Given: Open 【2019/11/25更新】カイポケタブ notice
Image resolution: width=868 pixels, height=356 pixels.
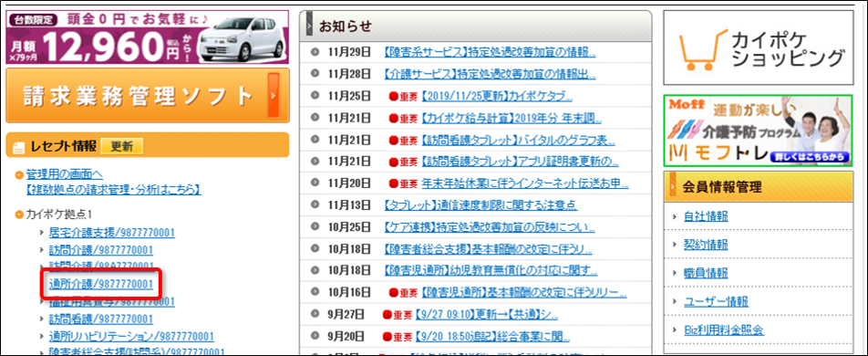Looking at the screenshot, I should [497, 97].
